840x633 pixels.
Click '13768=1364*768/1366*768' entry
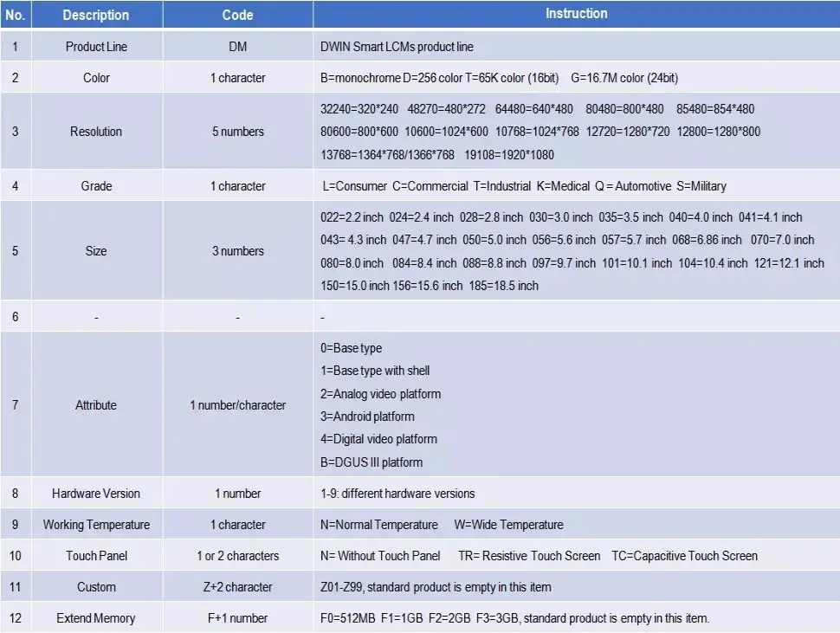click(387, 155)
